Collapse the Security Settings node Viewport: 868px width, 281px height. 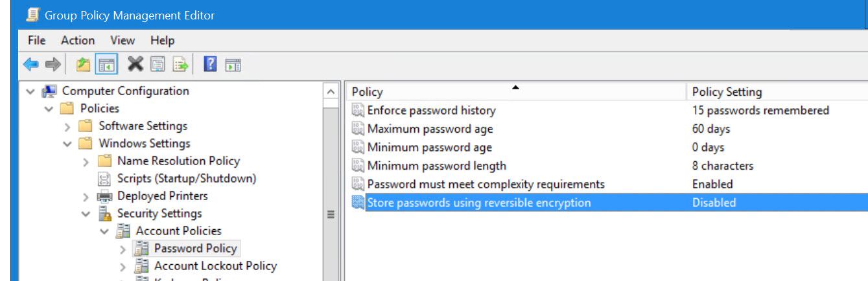point(86,214)
